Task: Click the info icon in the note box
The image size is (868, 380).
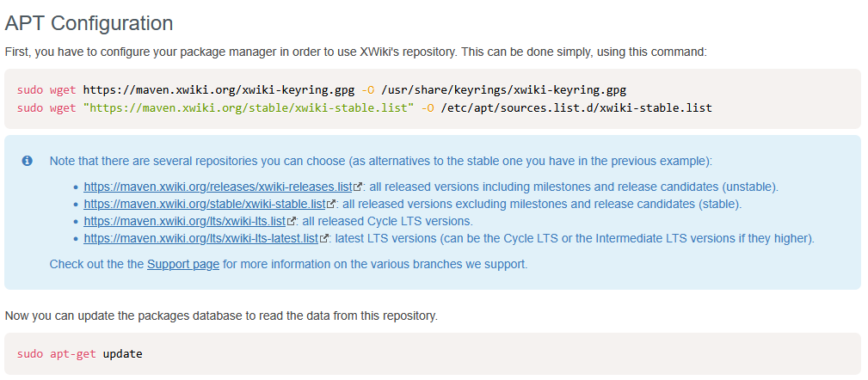Action: tap(28, 161)
